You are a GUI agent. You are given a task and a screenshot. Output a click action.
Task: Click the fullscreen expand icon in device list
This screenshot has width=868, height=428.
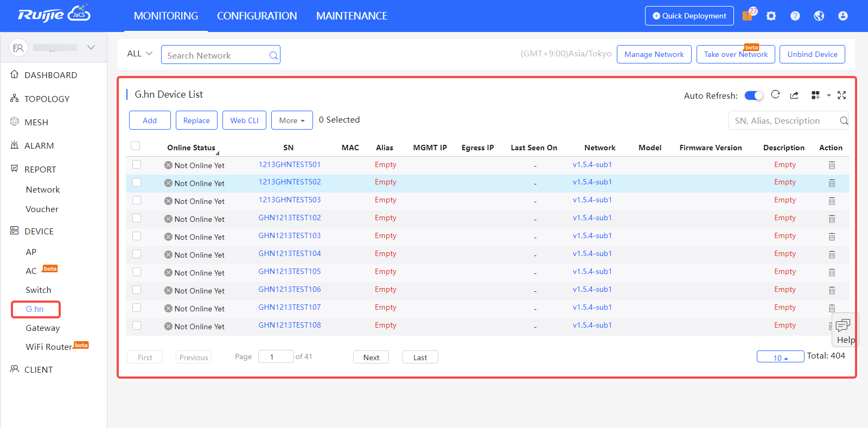point(841,95)
